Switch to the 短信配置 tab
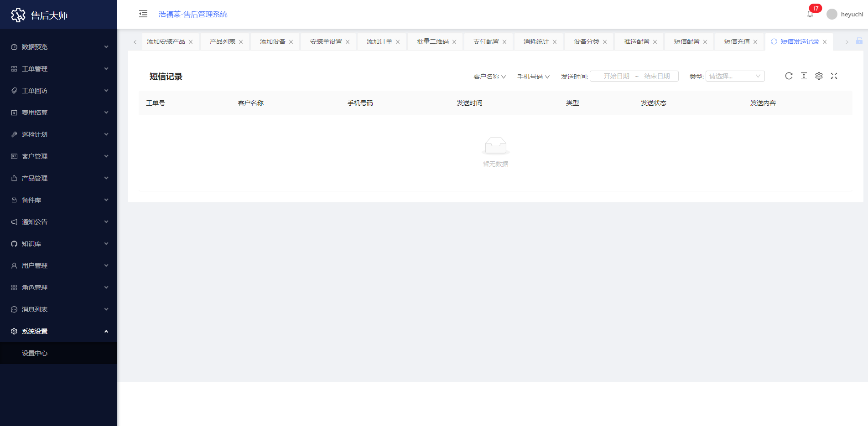Screen dimensions: 868x426 point(686,41)
